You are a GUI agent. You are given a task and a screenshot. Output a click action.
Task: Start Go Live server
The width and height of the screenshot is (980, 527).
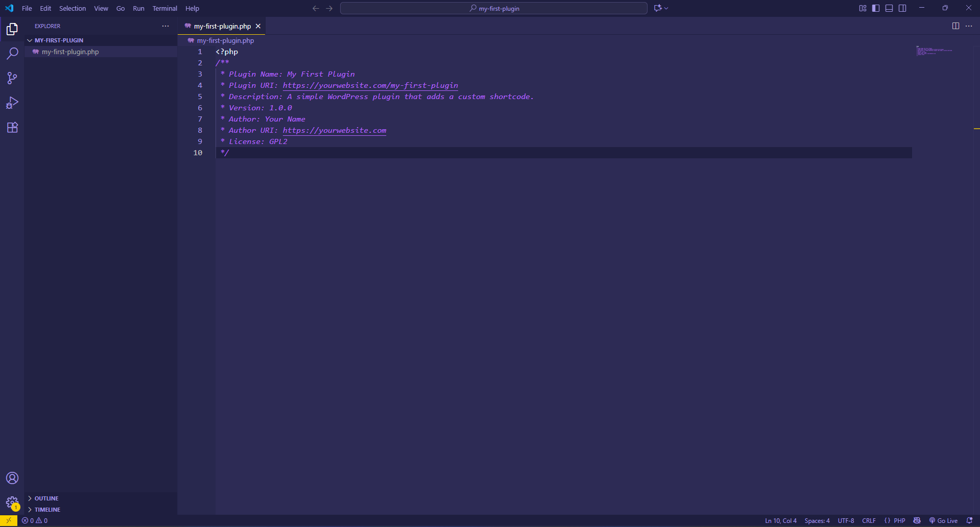[x=943, y=521]
